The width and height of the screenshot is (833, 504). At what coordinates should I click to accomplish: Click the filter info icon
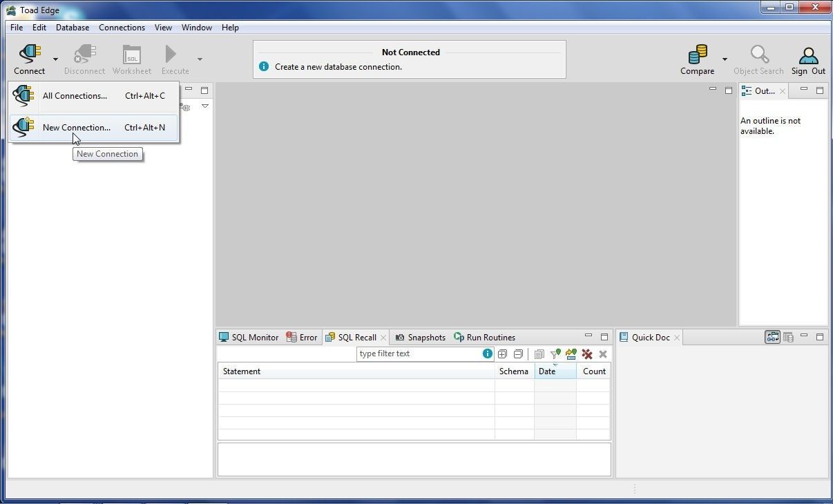click(x=488, y=354)
